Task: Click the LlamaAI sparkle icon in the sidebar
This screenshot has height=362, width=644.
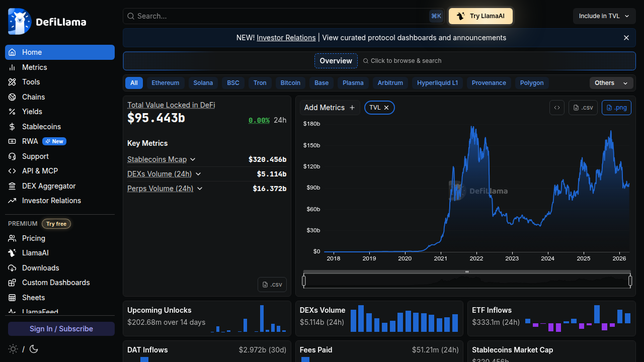Action: (x=12, y=252)
